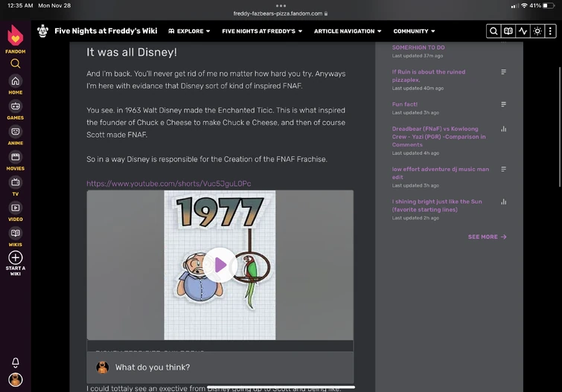Click the sidebar search magnifier icon
Screen dimensions: 562x392
tap(16, 63)
